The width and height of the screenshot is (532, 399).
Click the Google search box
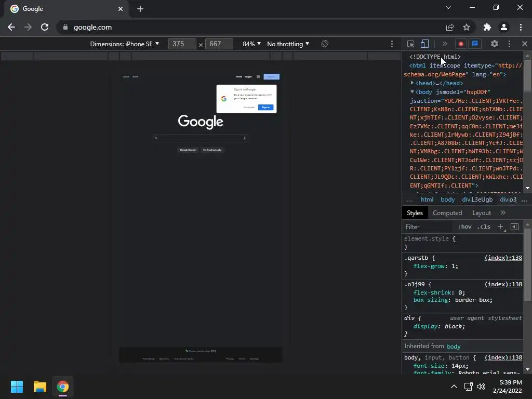pos(200,138)
